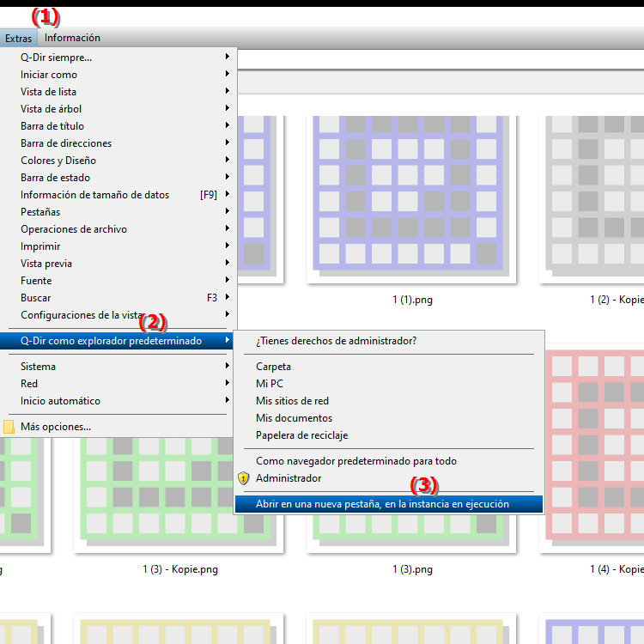Open the Información menu

72,38
